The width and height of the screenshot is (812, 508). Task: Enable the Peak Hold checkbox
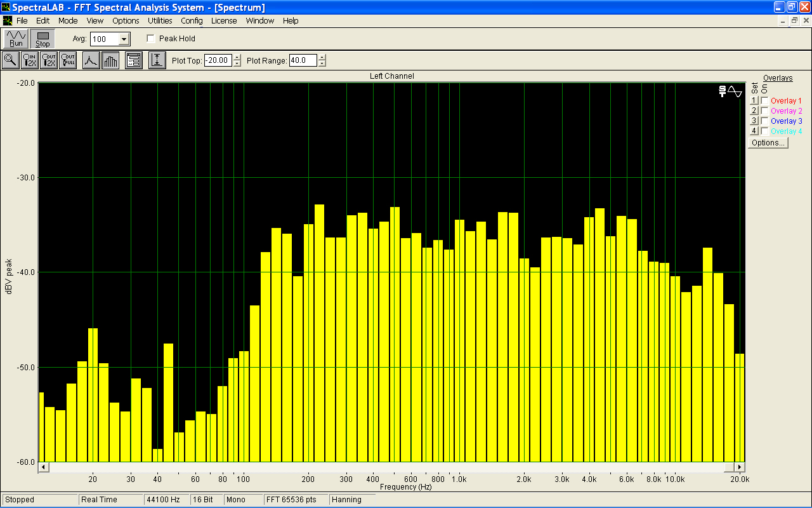pyautogui.click(x=150, y=39)
